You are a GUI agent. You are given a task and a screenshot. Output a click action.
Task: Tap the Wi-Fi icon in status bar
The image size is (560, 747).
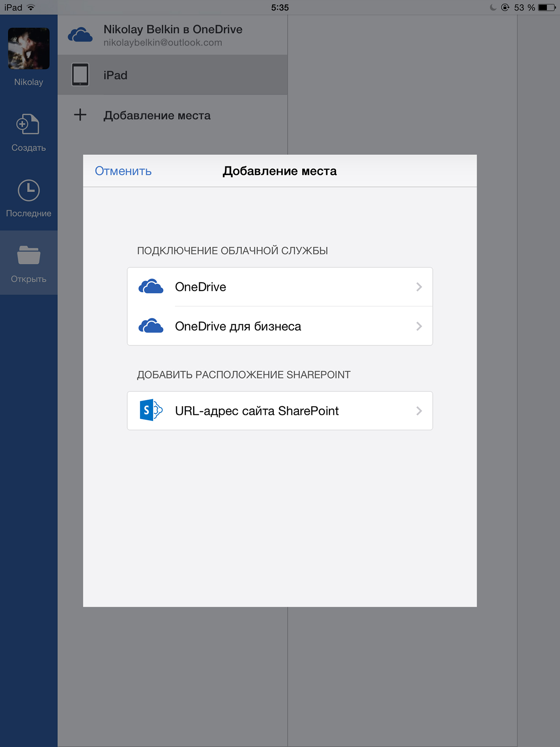point(31,7)
